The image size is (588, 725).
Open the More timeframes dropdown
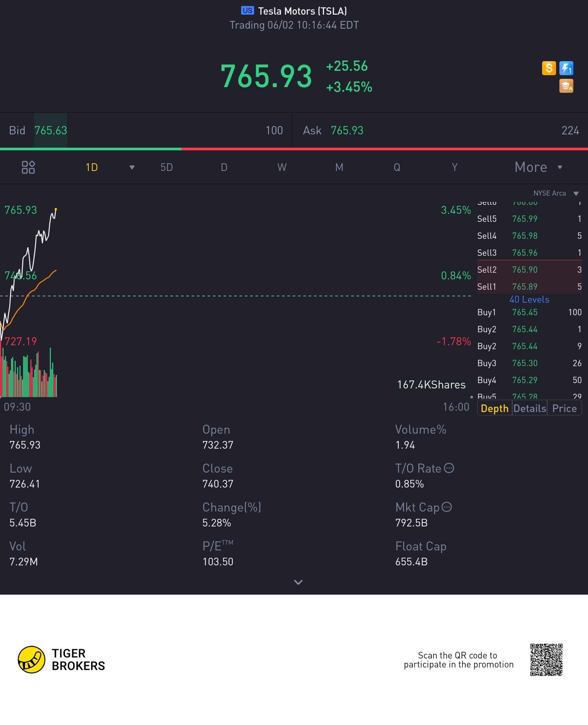click(x=538, y=167)
